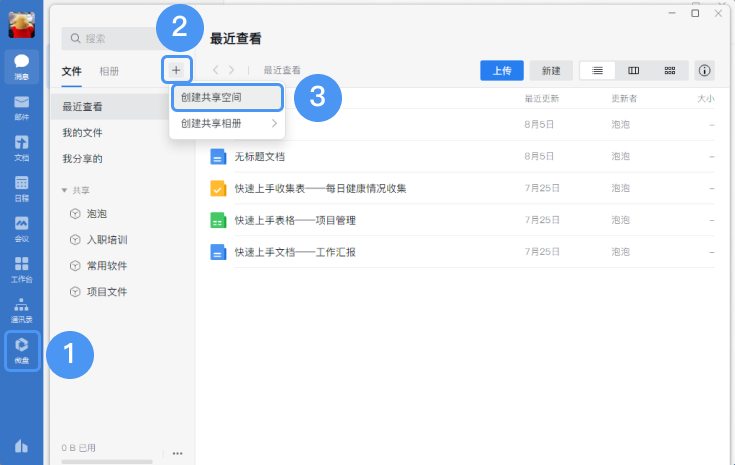Open the 日程 calendar sidebar icon

(x=21, y=188)
